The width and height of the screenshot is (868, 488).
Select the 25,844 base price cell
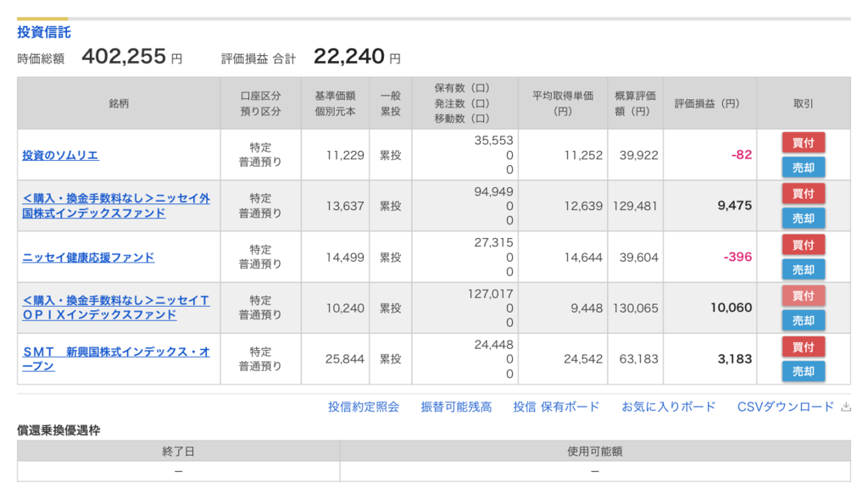coord(345,359)
